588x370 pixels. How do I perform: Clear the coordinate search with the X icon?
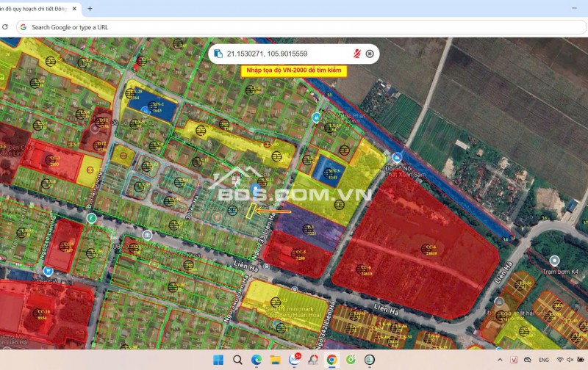click(370, 54)
